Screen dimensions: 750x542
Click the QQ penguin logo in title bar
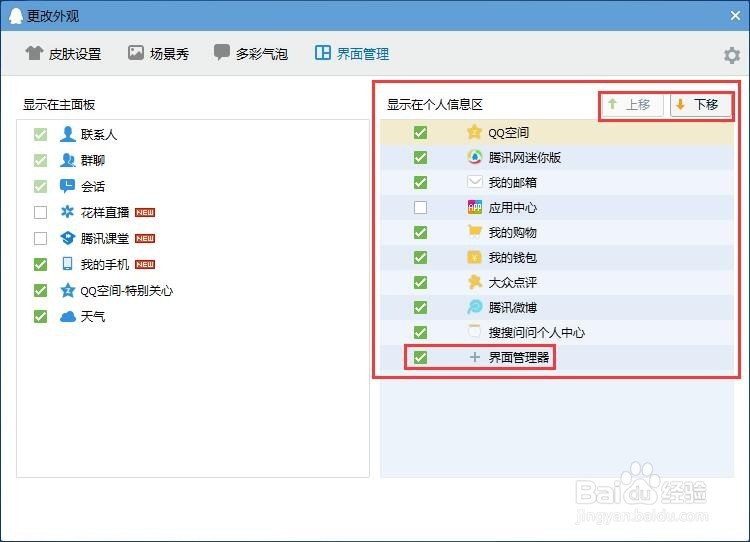point(16,16)
